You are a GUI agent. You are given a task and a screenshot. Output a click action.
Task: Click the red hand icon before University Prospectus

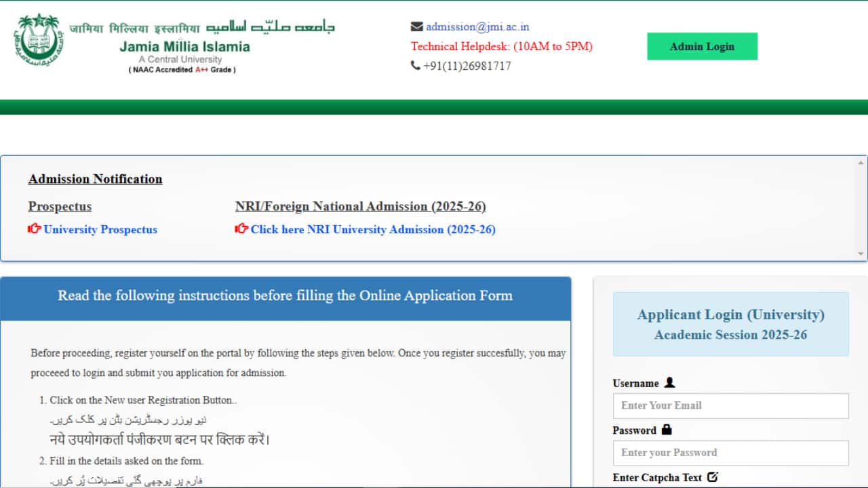(x=34, y=228)
